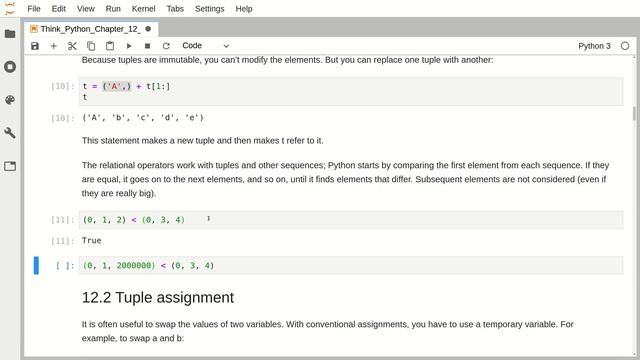Screen dimensions: 640x360
Task: Open the Edit menu
Action: click(x=58, y=9)
